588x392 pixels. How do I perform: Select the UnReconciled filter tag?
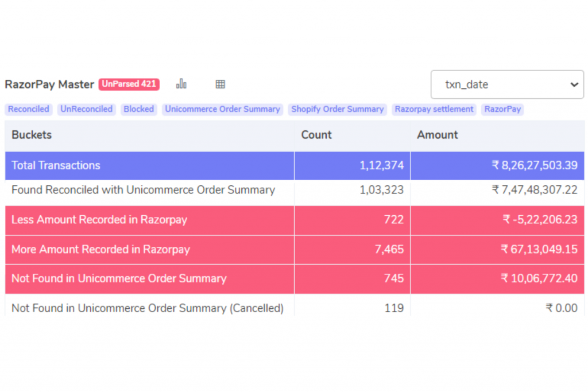(x=86, y=109)
